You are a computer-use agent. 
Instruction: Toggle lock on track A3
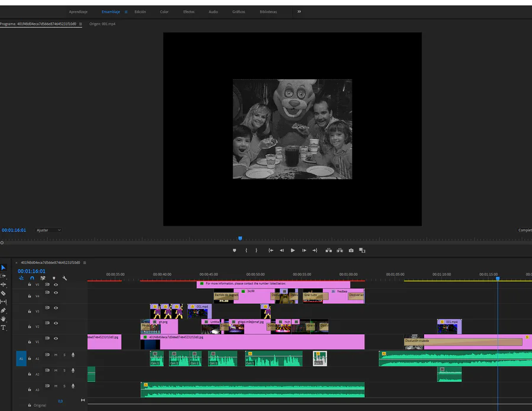[x=30, y=390]
